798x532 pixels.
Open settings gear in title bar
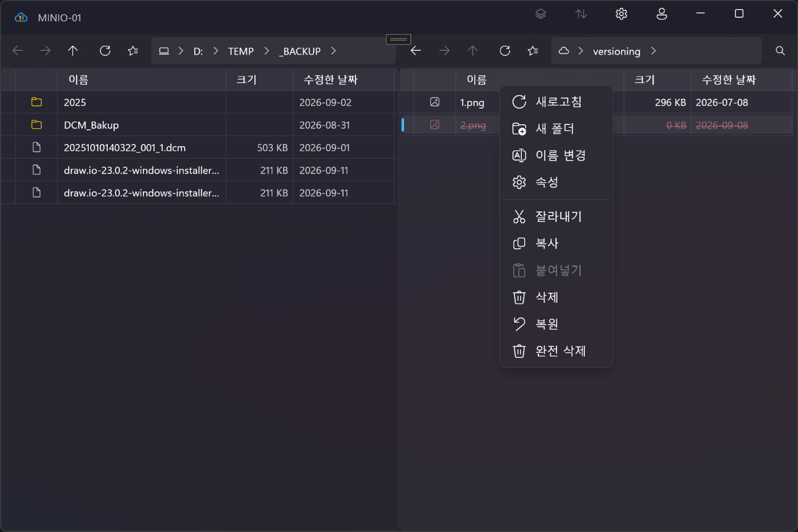[x=621, y=14]
